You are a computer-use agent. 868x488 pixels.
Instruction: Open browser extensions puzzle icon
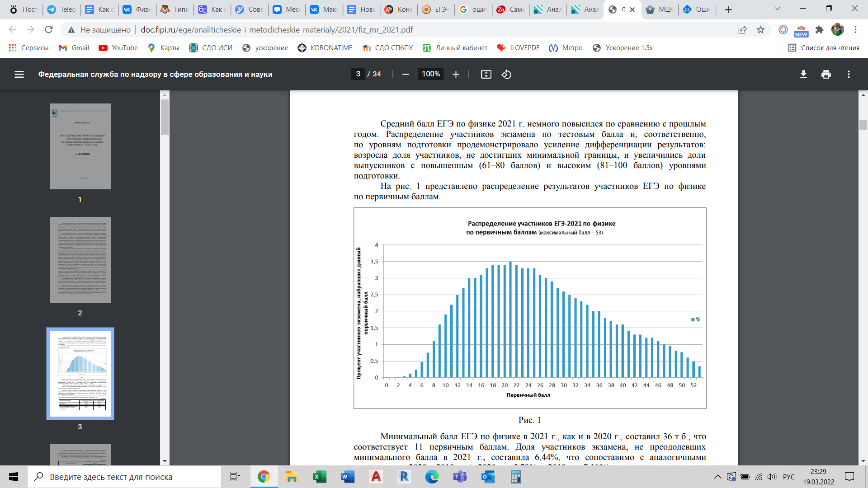pos(819,30)
